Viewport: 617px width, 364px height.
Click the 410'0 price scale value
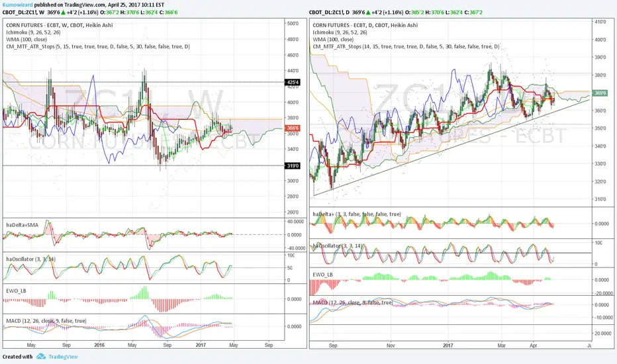pos(600,22)
